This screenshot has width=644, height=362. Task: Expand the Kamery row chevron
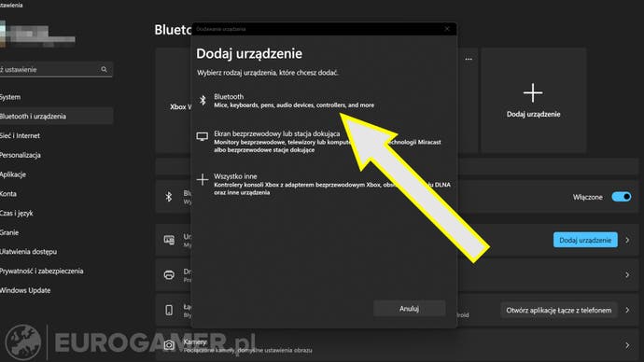627,345
